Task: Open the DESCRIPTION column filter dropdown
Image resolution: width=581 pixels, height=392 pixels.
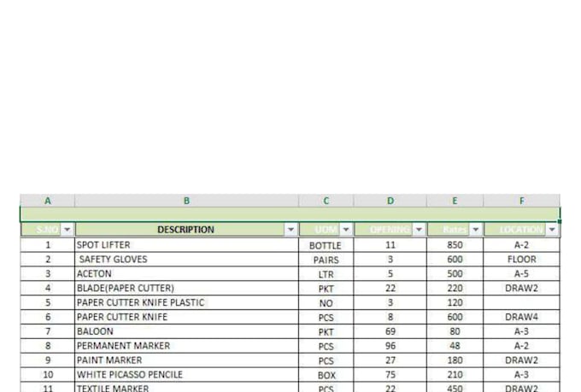Action: click(290, 230)
